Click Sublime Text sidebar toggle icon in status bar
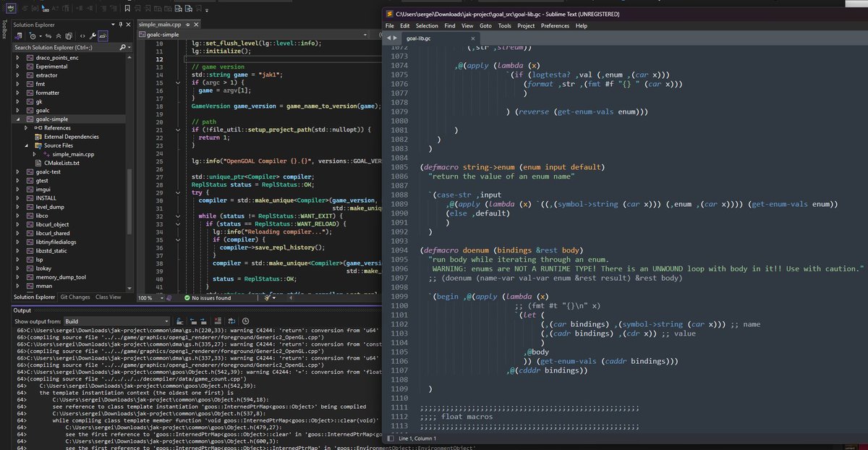The image size is (868, 450). tap(391, 438)
